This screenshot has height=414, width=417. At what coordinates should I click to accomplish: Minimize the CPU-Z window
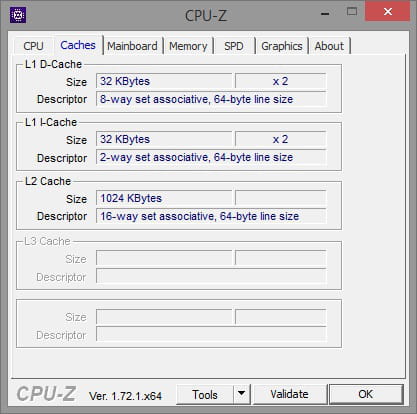click(x=325, y=13)
